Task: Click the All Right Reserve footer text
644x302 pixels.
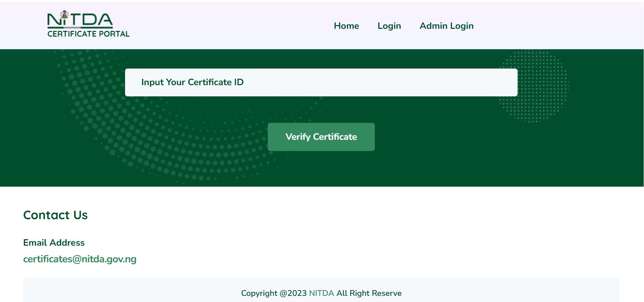Action: click(x=369, y=293)
